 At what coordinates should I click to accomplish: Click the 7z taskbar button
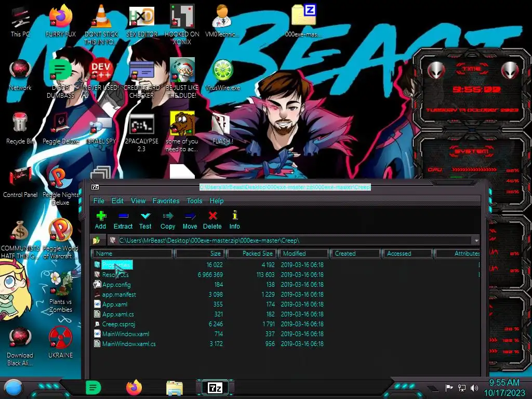[215, 388]
